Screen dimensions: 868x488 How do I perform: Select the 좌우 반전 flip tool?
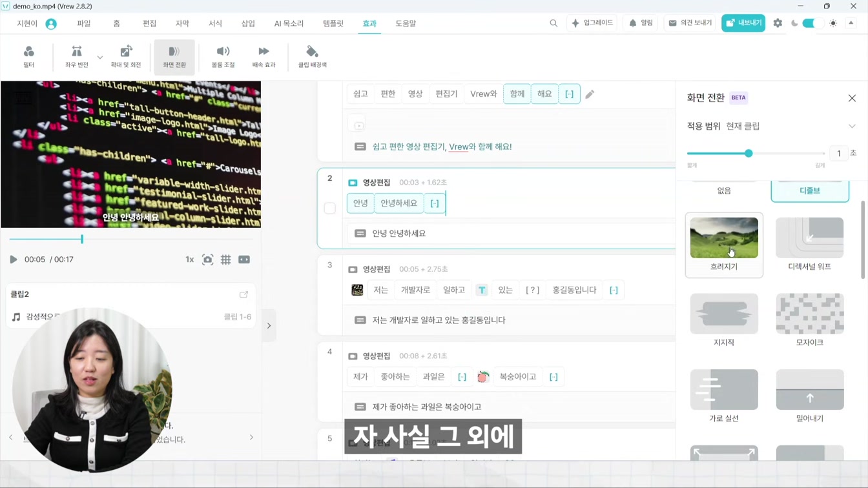(76, 57)
